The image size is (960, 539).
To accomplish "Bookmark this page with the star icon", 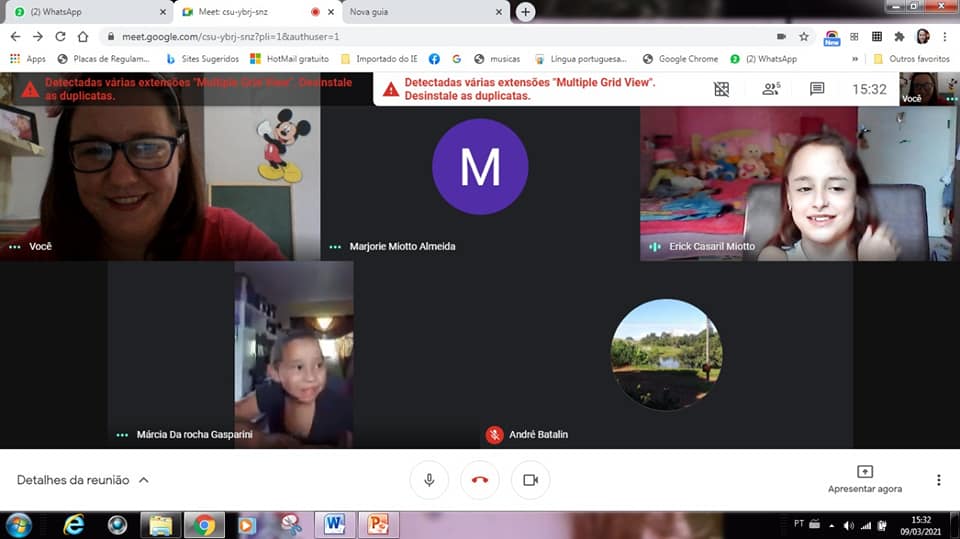I will (804, 36).
